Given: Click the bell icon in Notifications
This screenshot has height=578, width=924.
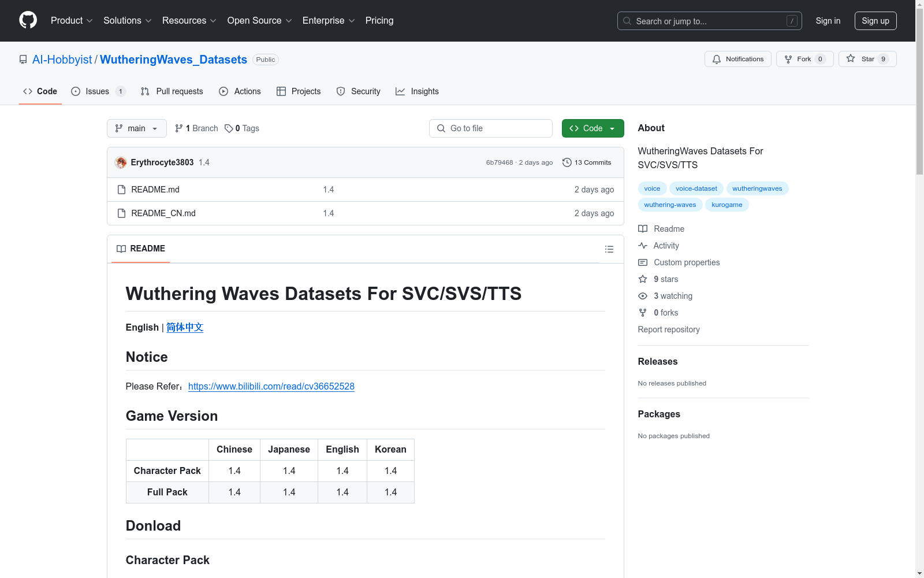Looking at the screenshot, I should coord(717,59).
